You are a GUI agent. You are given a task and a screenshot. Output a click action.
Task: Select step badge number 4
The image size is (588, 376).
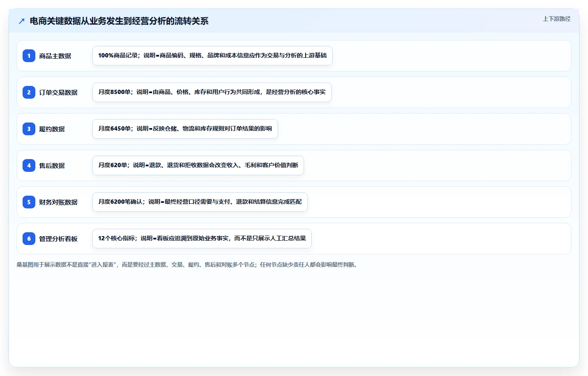click(29, 165)
